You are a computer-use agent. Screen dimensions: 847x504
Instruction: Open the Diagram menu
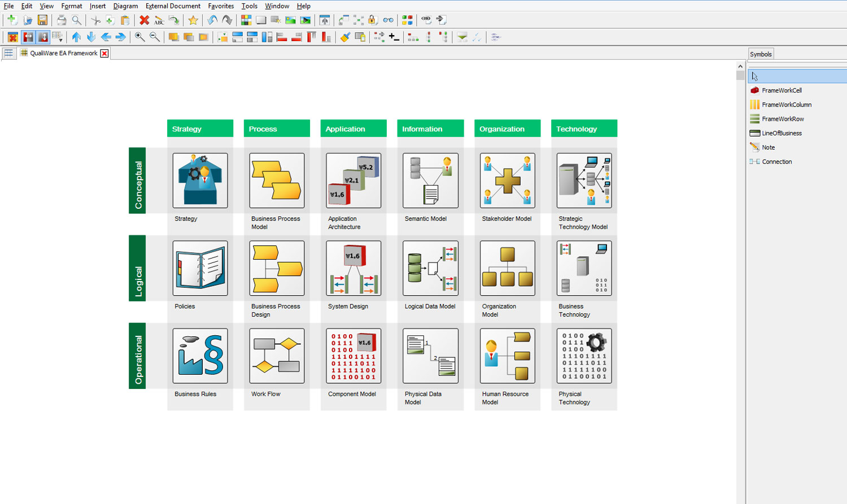[x=125, y=6]
